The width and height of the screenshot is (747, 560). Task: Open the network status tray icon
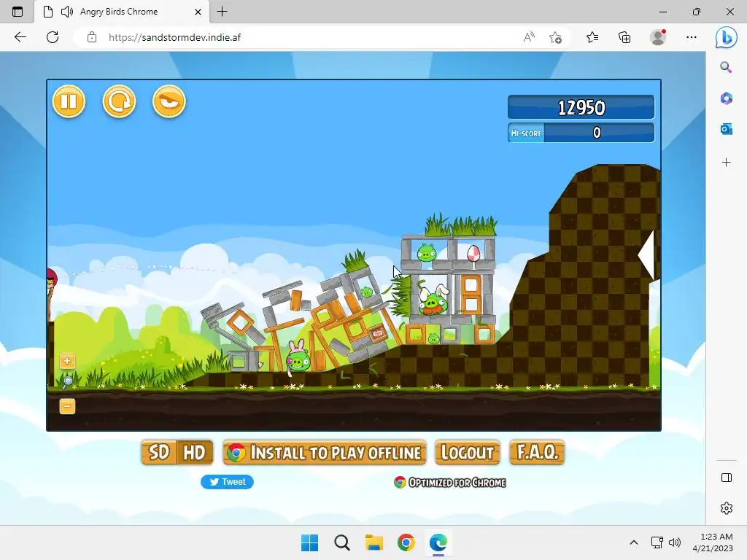(x=657, y=542)
